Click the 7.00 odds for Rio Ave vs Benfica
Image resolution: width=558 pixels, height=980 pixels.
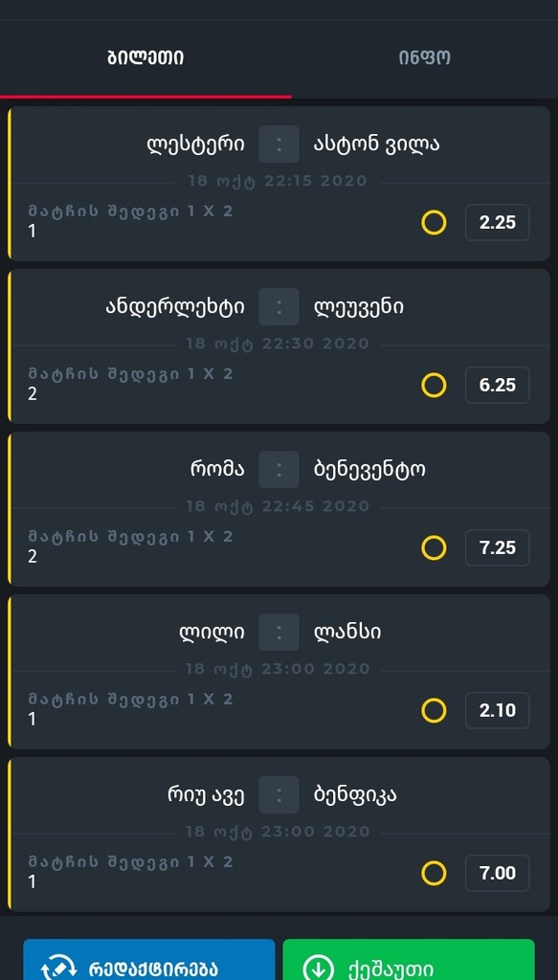tap(497, 873)
